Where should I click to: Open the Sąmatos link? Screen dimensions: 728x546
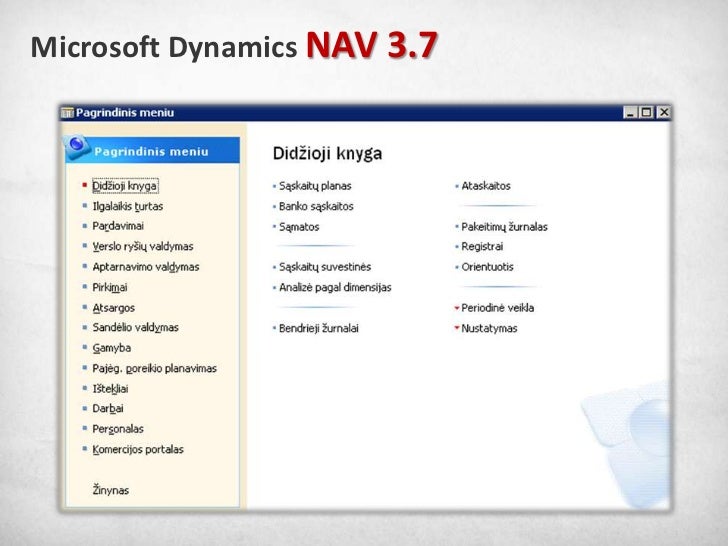point(299,227)
